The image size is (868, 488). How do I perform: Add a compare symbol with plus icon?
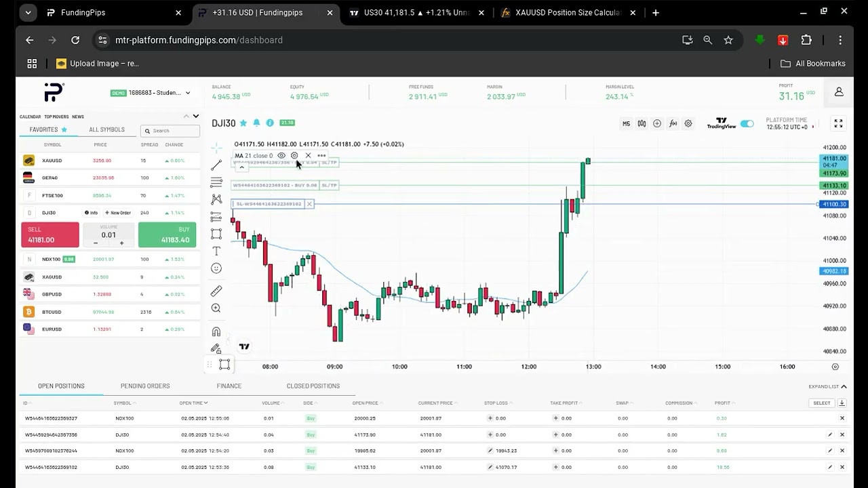click(x=657, y=123)
